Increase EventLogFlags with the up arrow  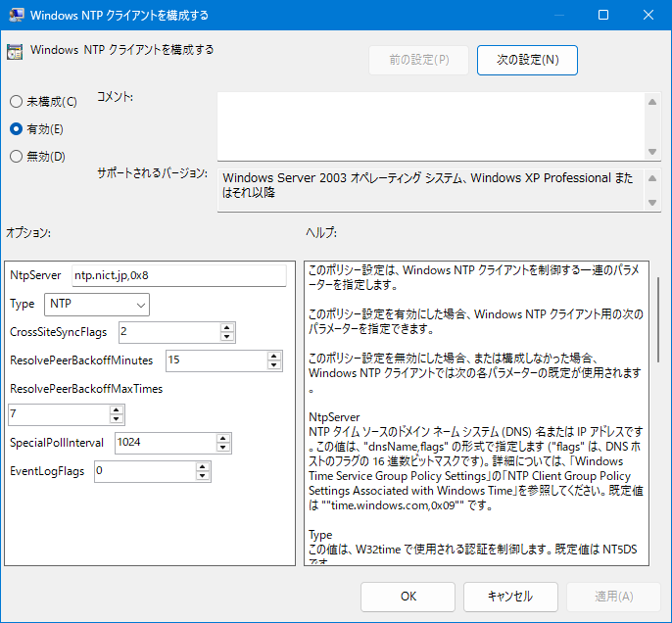(x=202, y=466)
